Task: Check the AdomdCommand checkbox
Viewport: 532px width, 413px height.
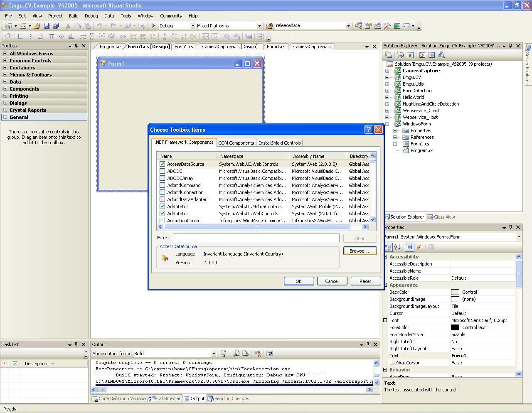Action: (162, 185)
